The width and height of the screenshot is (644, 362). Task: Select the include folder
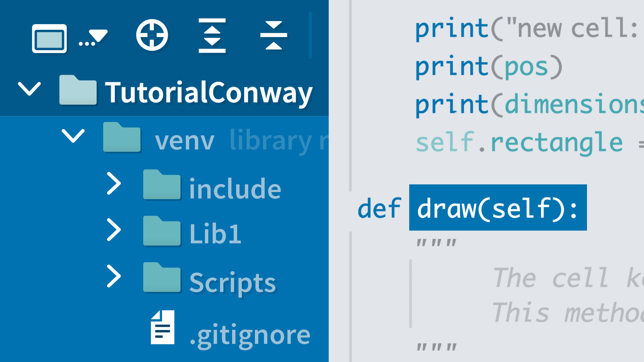pos(235,189)
